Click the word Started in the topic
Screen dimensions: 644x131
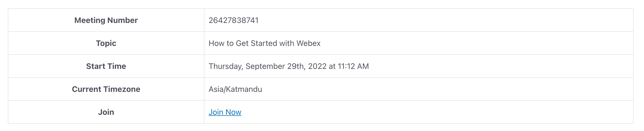[x=264, y=43]
